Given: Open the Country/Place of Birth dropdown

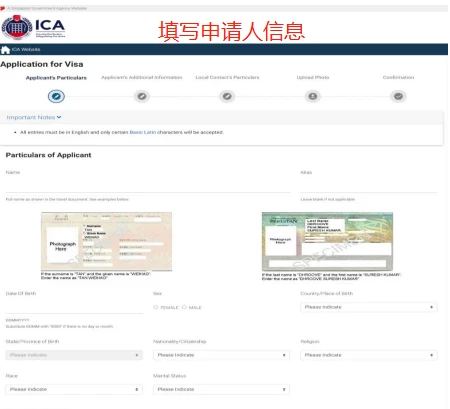Looking at the screenshot, I should tap(369, 307).
